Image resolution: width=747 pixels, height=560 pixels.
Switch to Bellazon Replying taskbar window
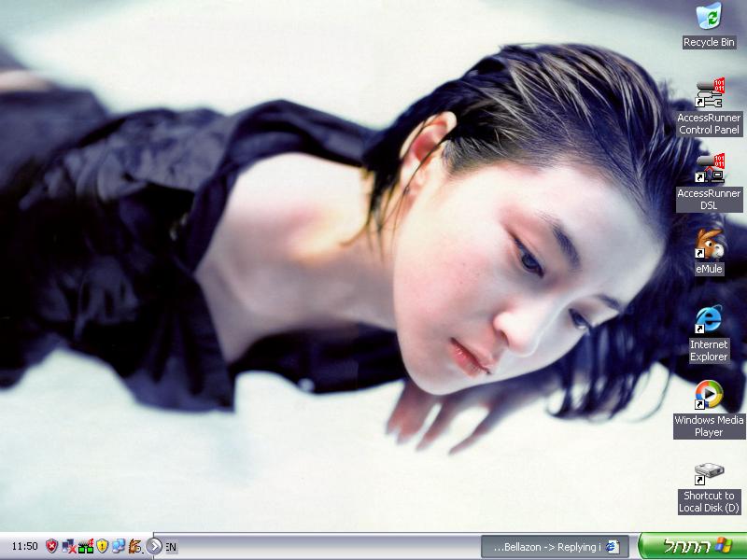click(x=555, y=547)
